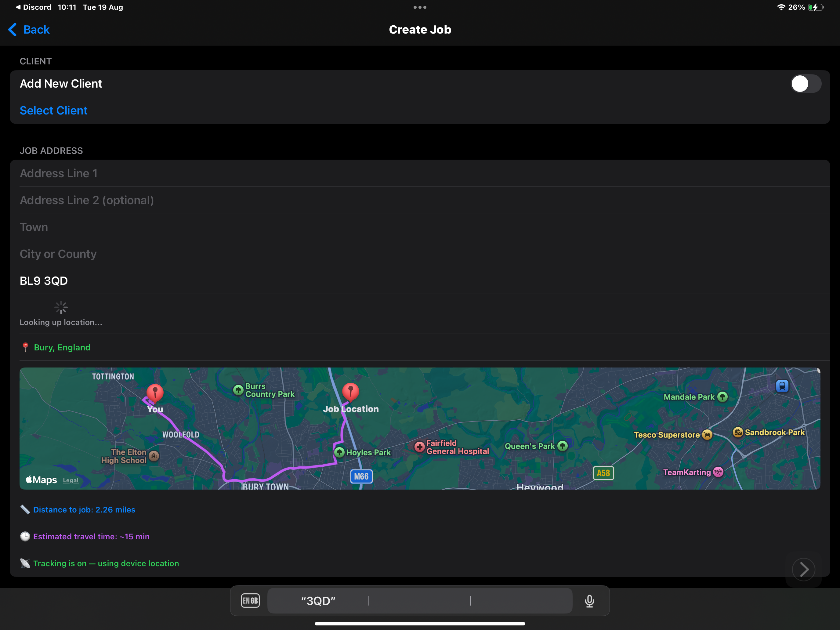Tap the You map pin
Screen dimensions: 840x630
click(155, 393)
